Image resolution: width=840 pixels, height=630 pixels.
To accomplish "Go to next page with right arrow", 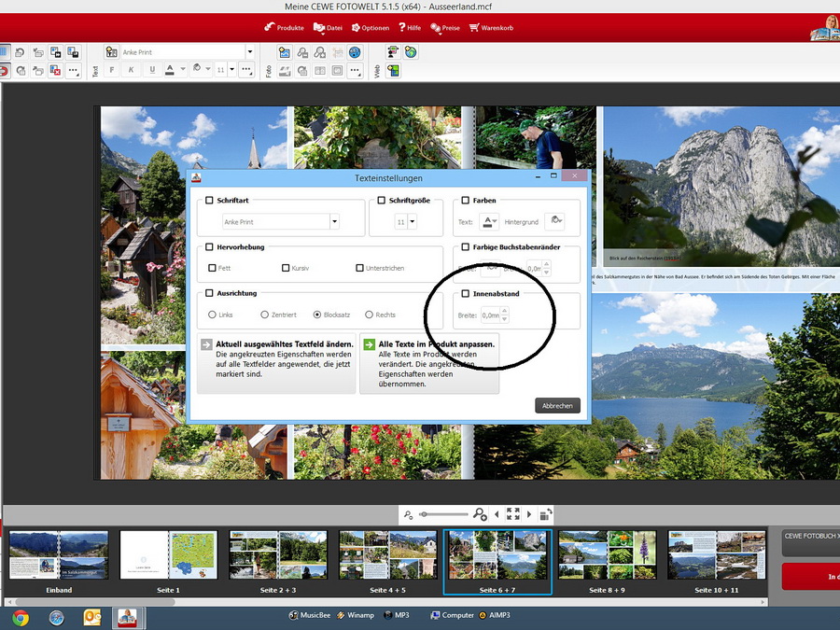I will pos(529,514).
